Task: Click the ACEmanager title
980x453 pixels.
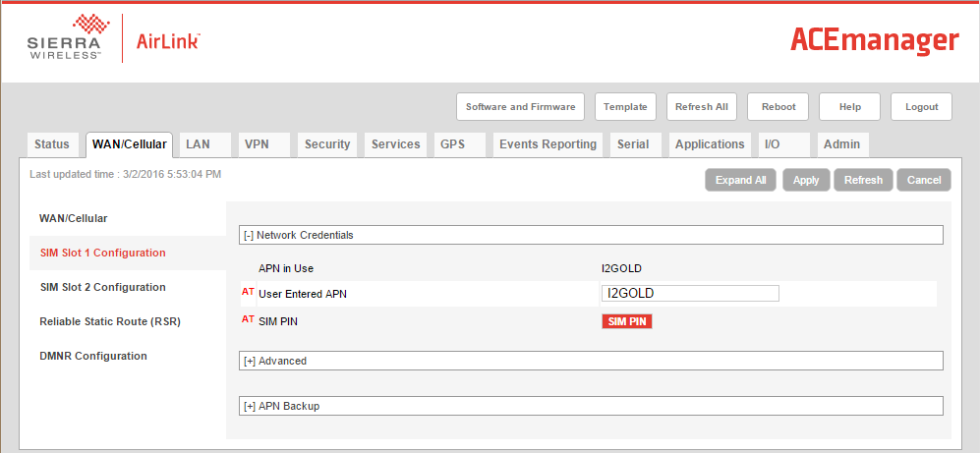Action: coord(875,40)
